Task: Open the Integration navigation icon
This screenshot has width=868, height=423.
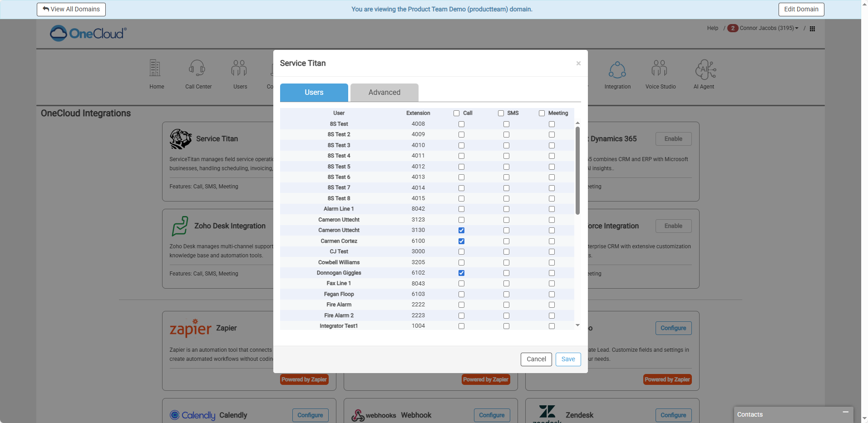Action: click(617, 70)
